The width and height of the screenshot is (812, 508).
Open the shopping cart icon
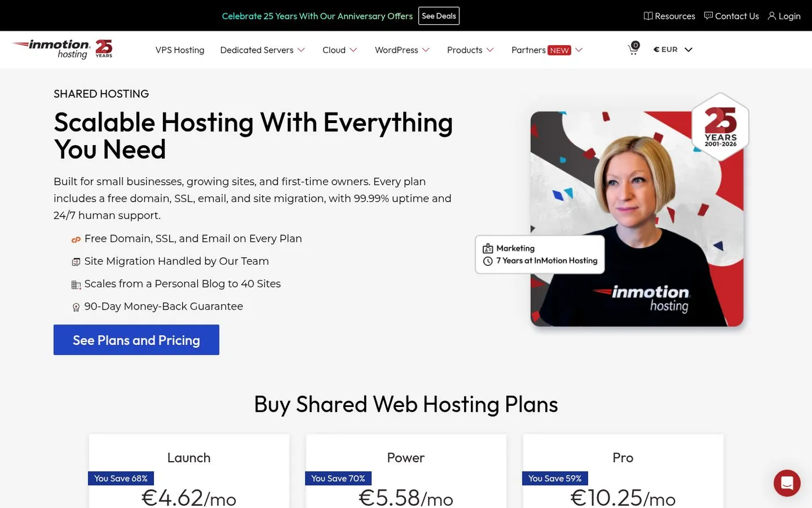pyautogui.click(x=633, y=49)
